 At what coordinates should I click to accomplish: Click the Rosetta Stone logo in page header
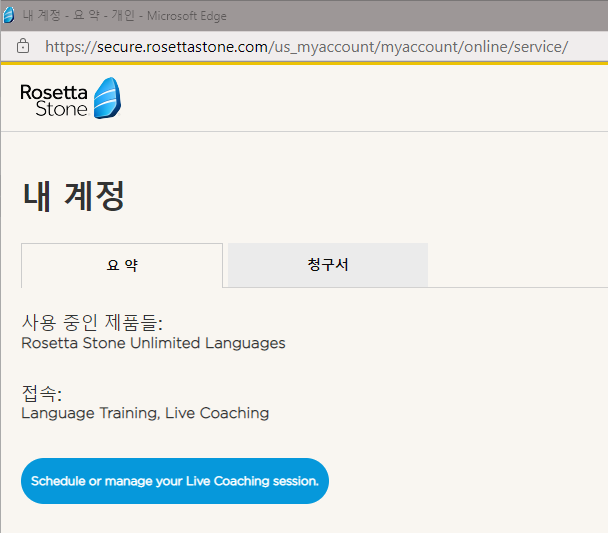pos(71,98)
